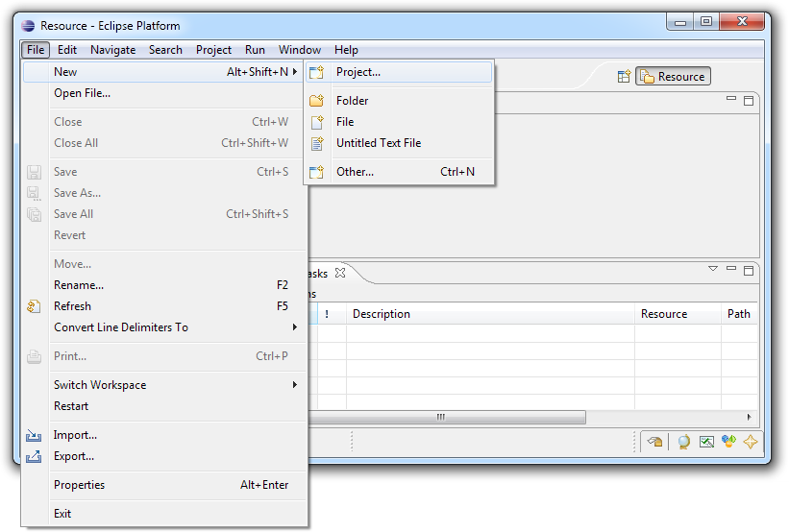Image resolution: width=789 pixels, height=532 pixels.
Task: Click the yellow star icon in bottom toolbar
Action: [x=751, y=442]
